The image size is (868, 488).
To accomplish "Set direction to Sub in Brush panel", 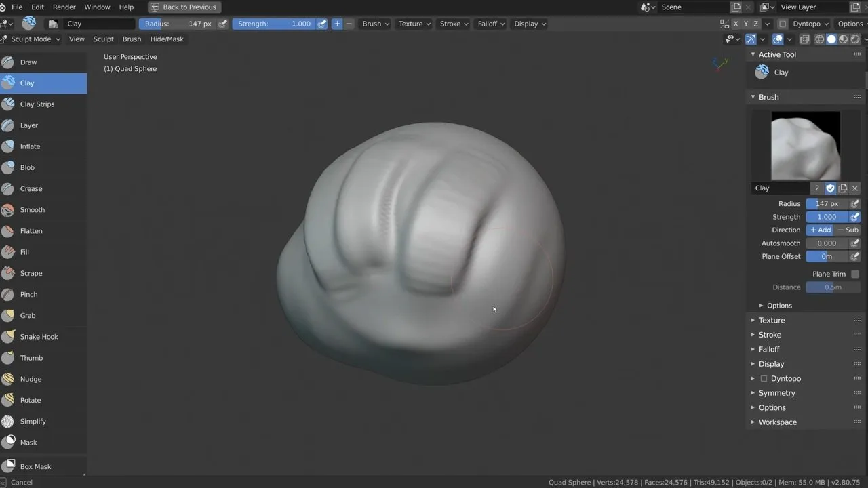I will [x=848, y=230].
